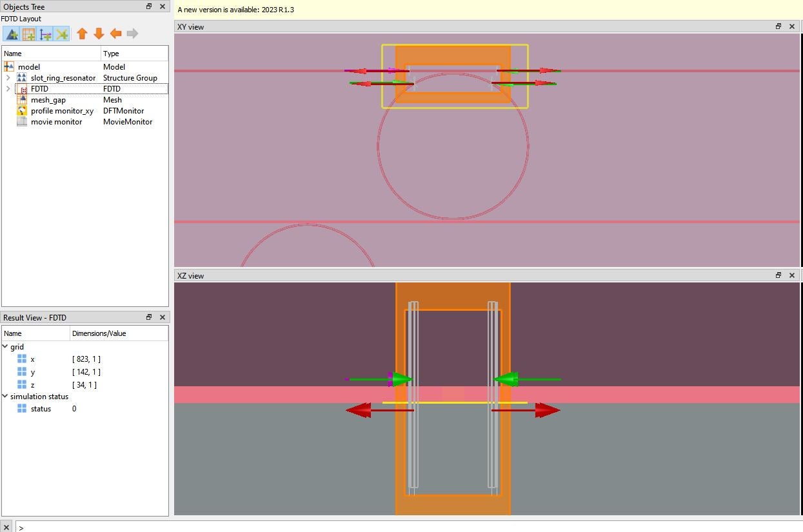Click the right red arrow in XZ view
803x532 pixels.
[526, 410]
